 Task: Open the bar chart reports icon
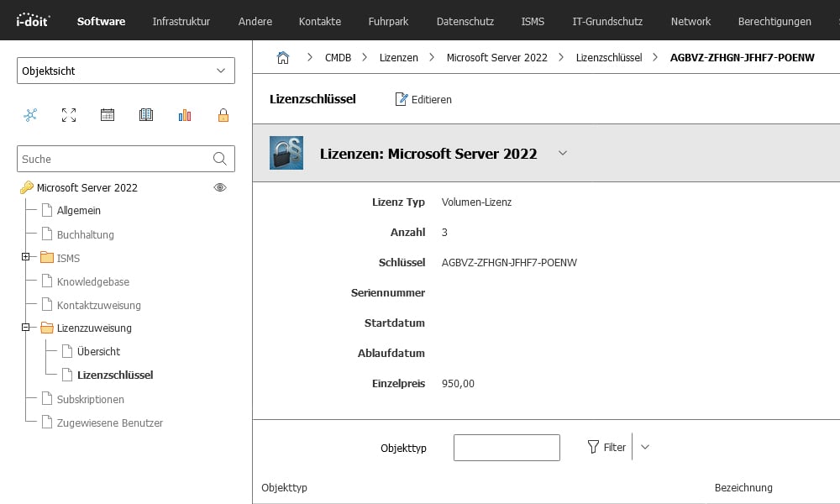pyautogui.click(x=185, y=114)
